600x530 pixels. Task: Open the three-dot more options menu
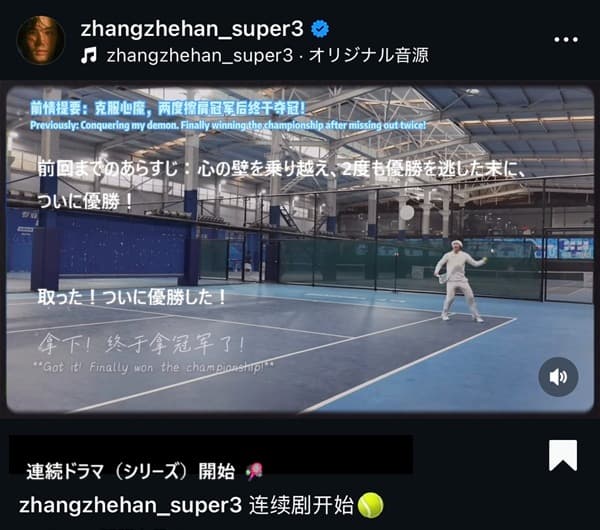coord(566,39)
